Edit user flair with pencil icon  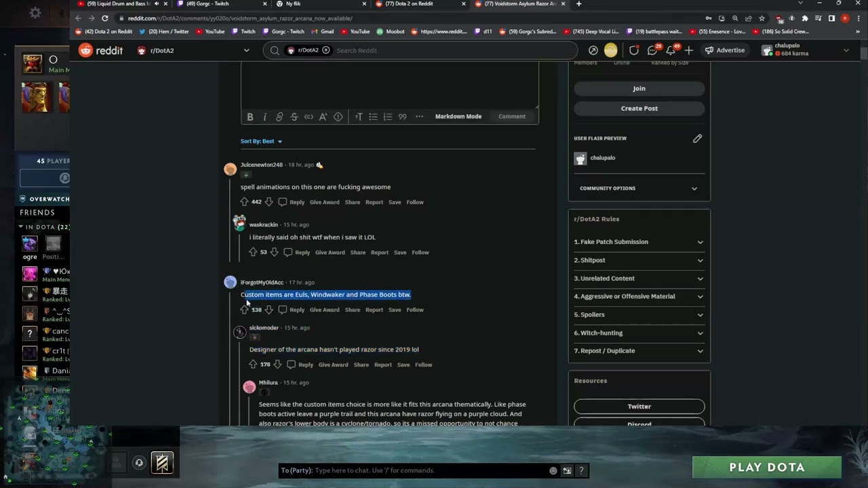tap(697, 138)
